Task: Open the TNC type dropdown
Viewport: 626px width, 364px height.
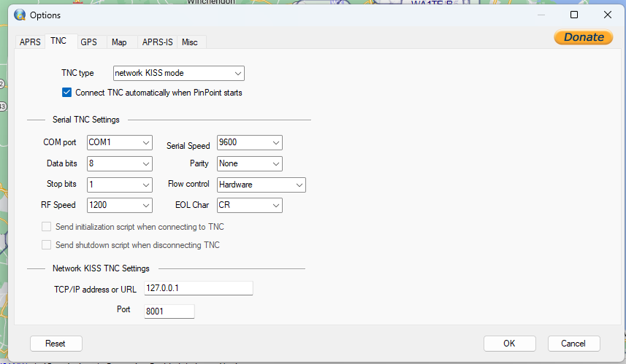Action: [x=178, y=74]
